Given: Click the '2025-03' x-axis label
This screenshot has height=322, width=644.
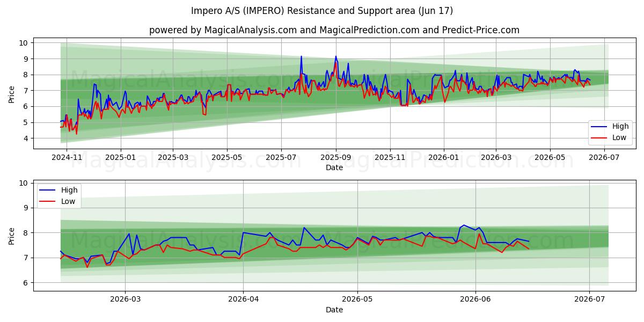Looking at the screenshot, I should [x=173, y=158].
